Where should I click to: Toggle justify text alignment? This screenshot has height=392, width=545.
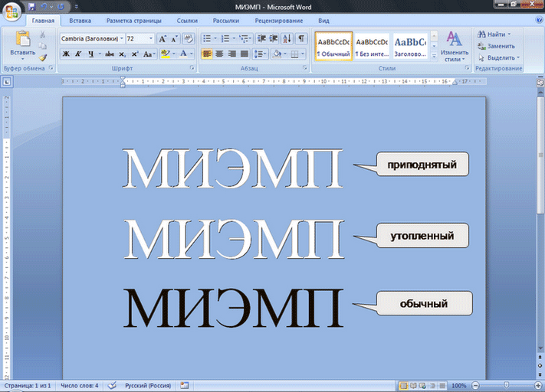coord(244,54)
